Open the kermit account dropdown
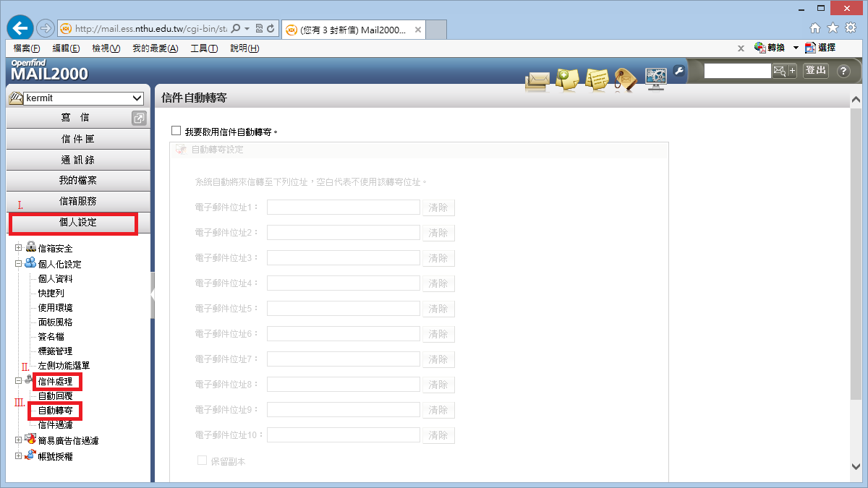 pyautogui.click(x=137, y=98)
